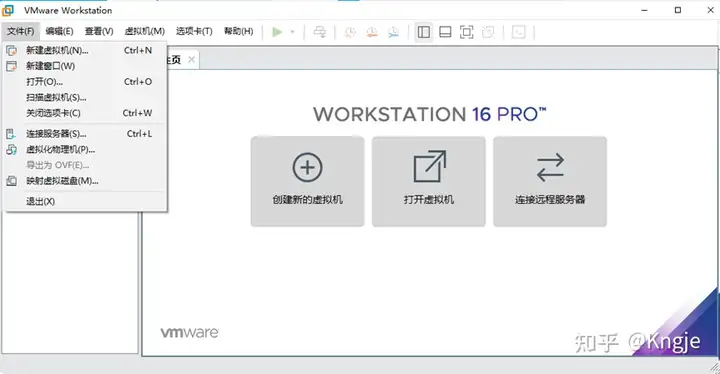Toggle the library sidebar view icon
The height and width of the screenshot is (374, 720).
[x=423, y=32]
